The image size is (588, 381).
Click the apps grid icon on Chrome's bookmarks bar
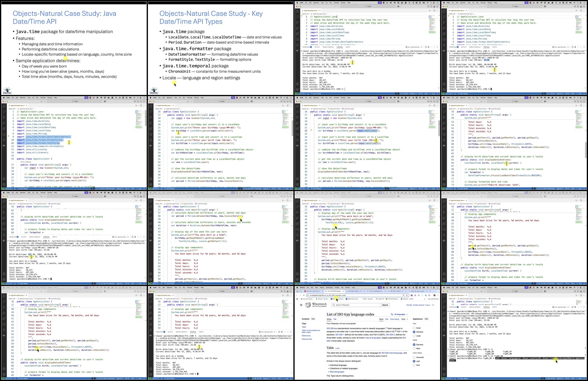297,299
